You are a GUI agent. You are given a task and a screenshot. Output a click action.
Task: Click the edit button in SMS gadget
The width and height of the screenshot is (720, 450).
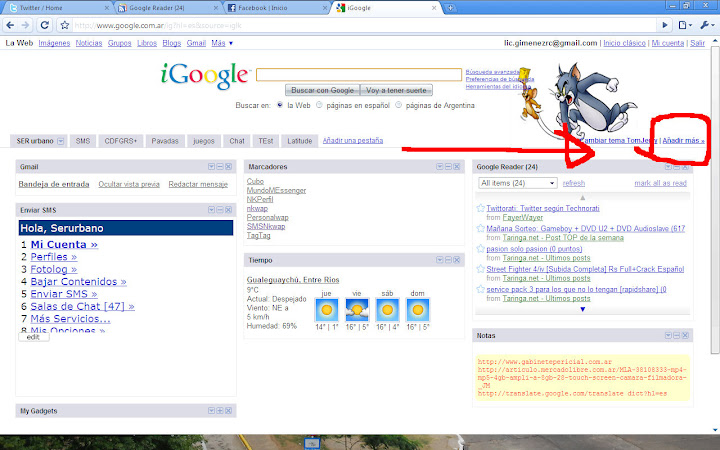point(34,337)
